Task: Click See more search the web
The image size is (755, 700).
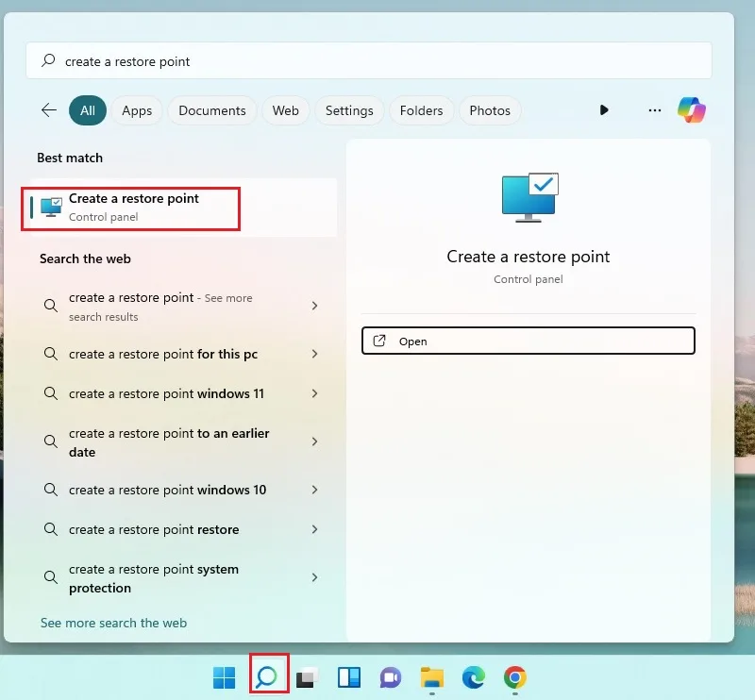Action: [x=113, y=623]
